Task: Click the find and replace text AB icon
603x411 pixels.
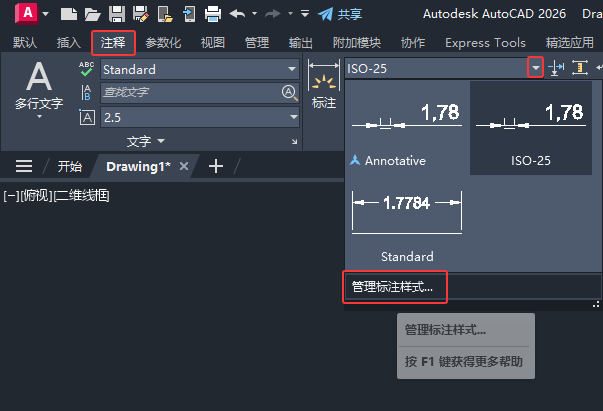Action: [87, 93]
